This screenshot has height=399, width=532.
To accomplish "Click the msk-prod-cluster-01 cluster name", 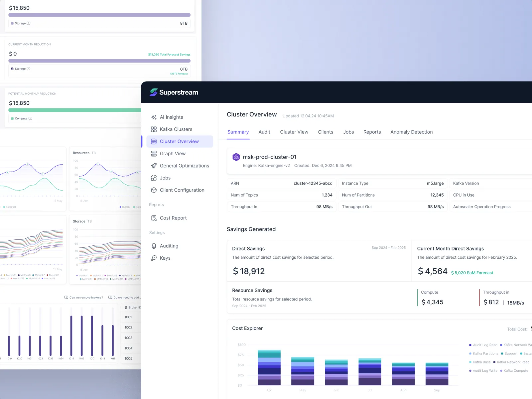I will tap(270, 157).
